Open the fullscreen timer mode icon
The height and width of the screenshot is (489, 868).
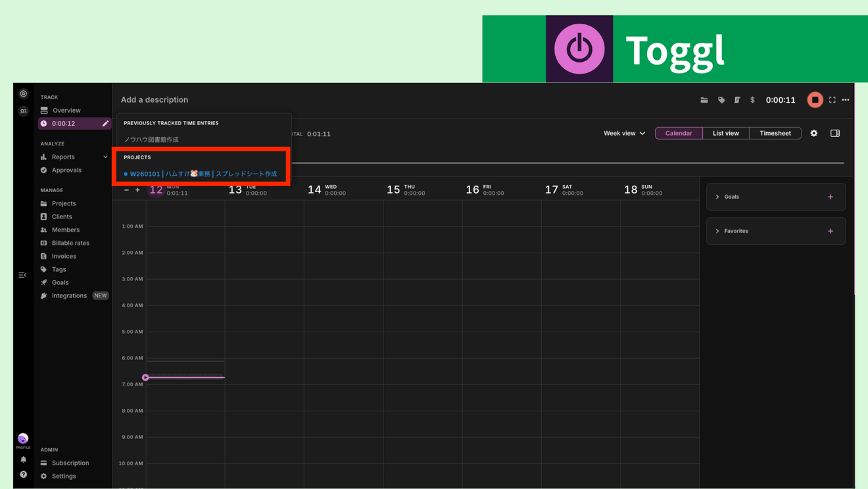(832, 100)
